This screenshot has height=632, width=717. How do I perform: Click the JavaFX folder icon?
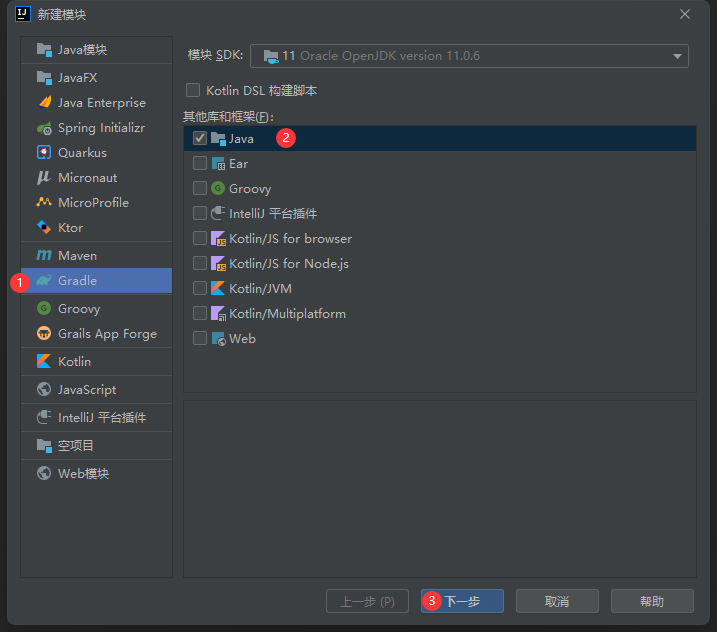(44, 78)
